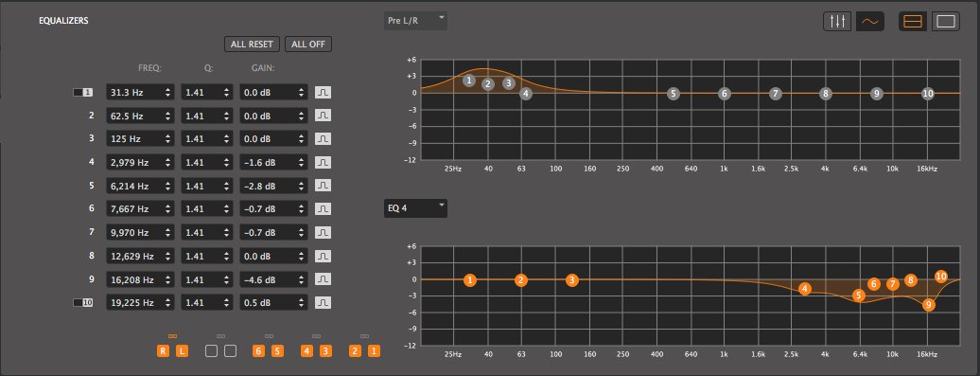Toggle channel 1 button
Viewport: 980px width, 376px height.
pyautogui.click(x=374, y=351)
